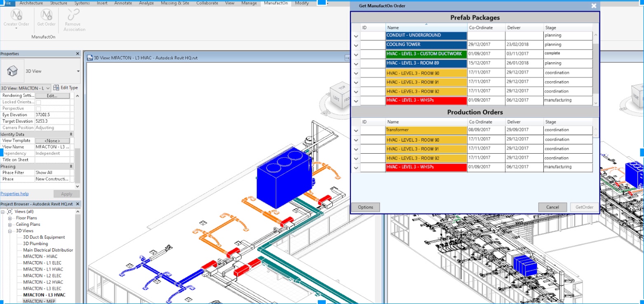The width and height of the screenshot is (644, 304).
Task: Click the RVT document icon in the view title
Action: pos(90,58)
